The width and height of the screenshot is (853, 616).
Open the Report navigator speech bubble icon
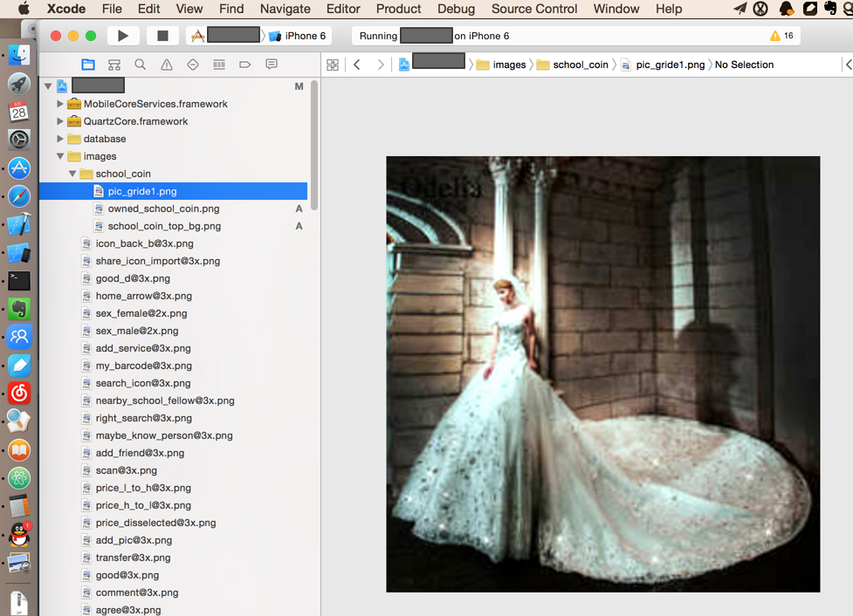pos(272,65)
